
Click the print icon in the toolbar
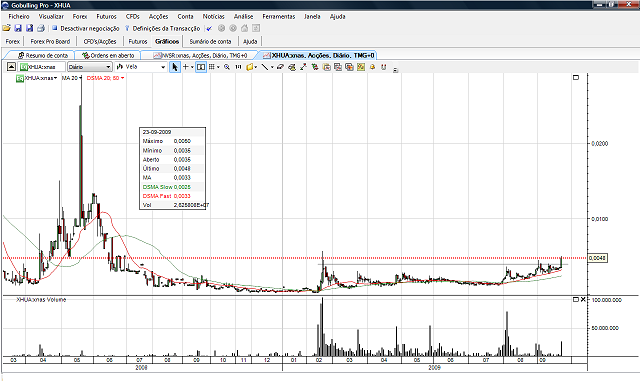point(40,28)
